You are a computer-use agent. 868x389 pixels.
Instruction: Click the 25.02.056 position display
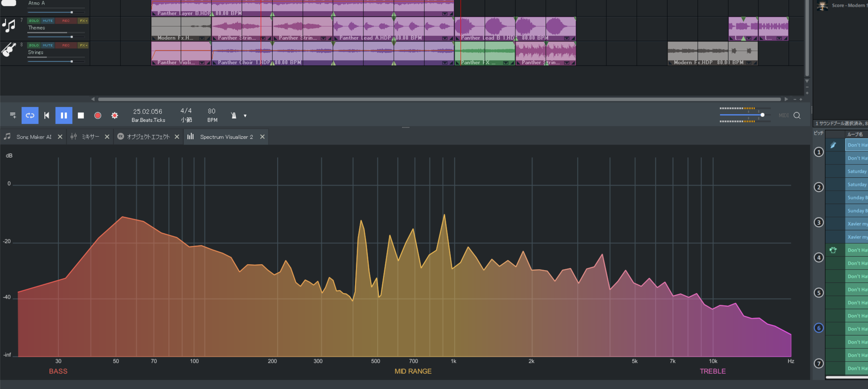coord(148,111)
